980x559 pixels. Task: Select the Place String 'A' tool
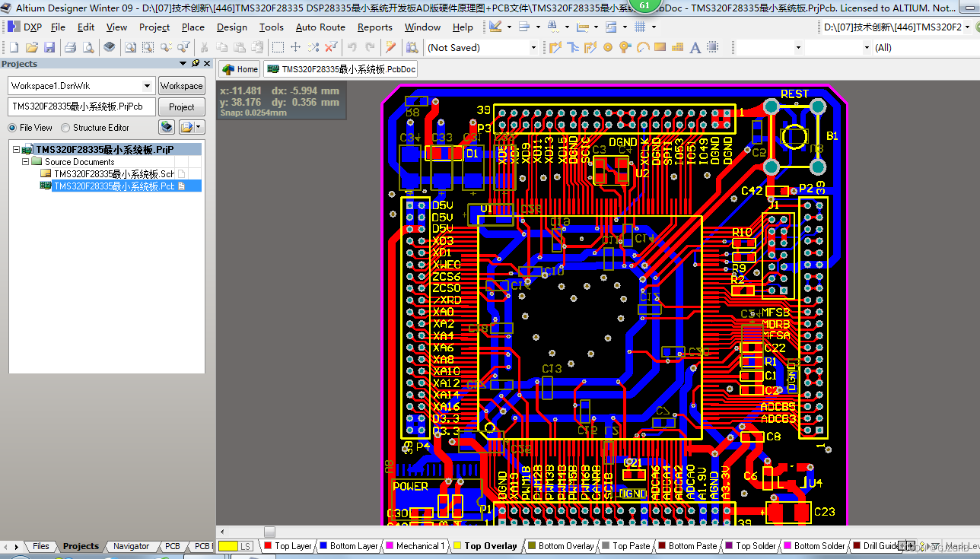click(x=695, y=47)
